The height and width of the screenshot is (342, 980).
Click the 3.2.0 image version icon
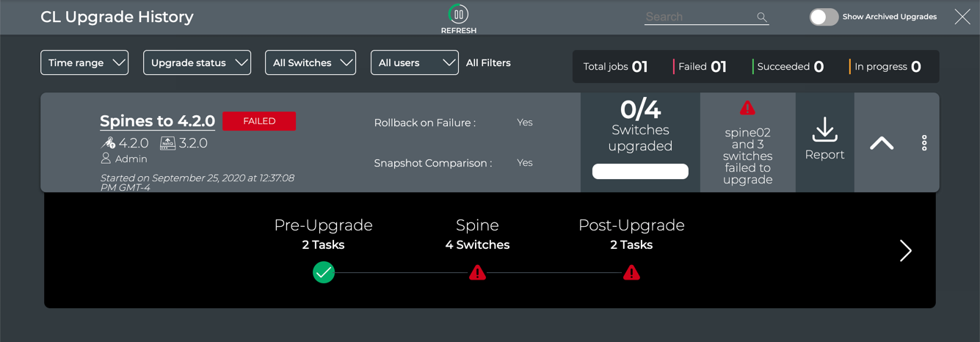pos(167,143)
